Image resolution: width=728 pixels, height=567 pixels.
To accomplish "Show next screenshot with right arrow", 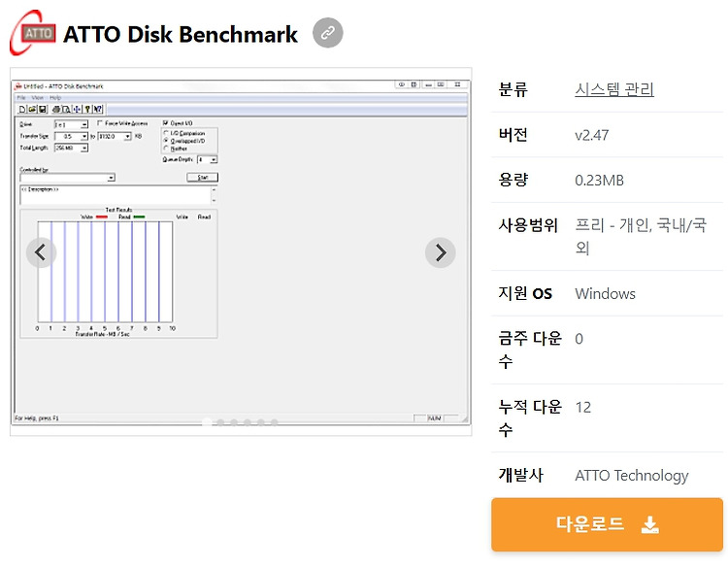I will [440, 252].
